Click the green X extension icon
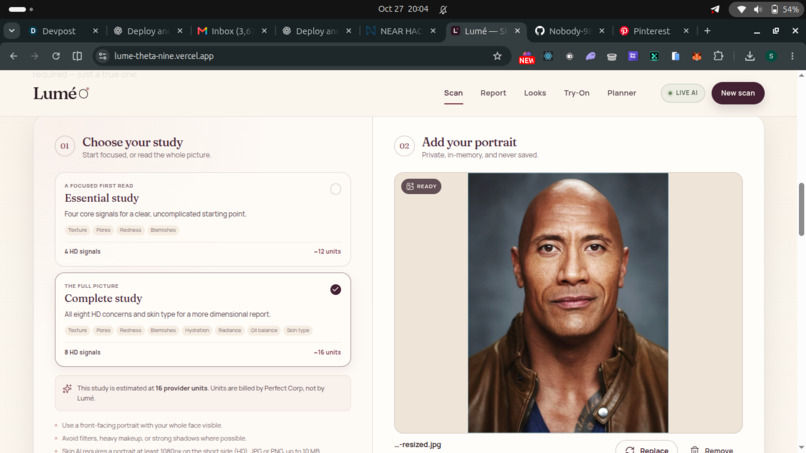Viewport: 806px width, 453px height. [654, 56]
